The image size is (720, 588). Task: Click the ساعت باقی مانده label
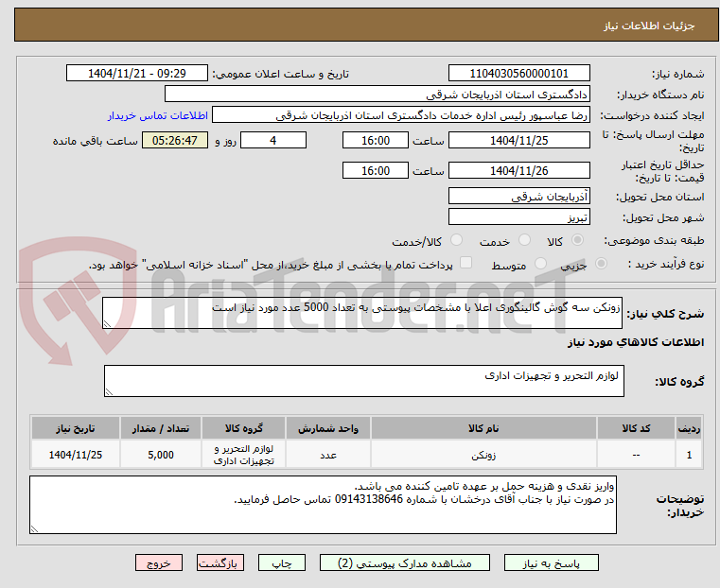point(95,141)
